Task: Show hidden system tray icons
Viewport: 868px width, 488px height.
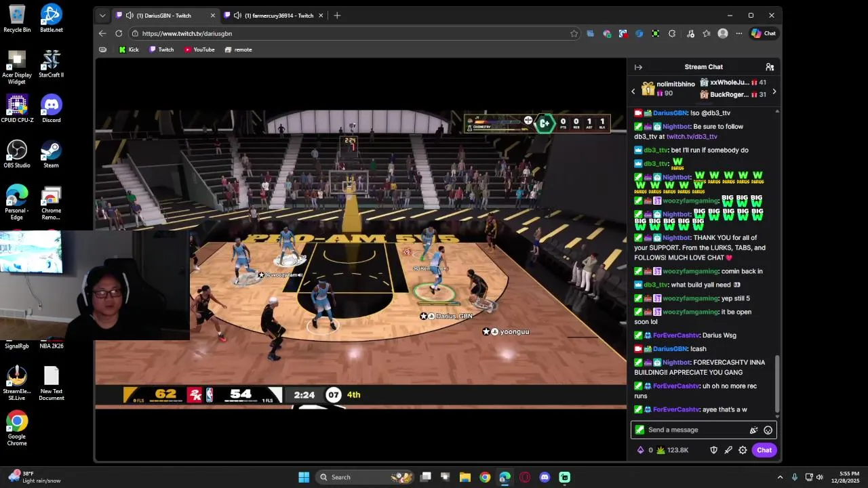Action: click(x=780, y=477)
